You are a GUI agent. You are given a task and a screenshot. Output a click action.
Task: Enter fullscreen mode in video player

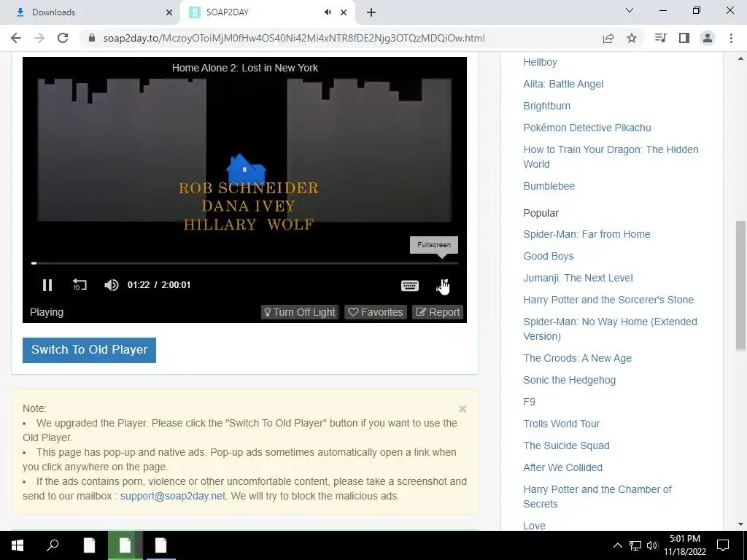(x=443, y=285)
